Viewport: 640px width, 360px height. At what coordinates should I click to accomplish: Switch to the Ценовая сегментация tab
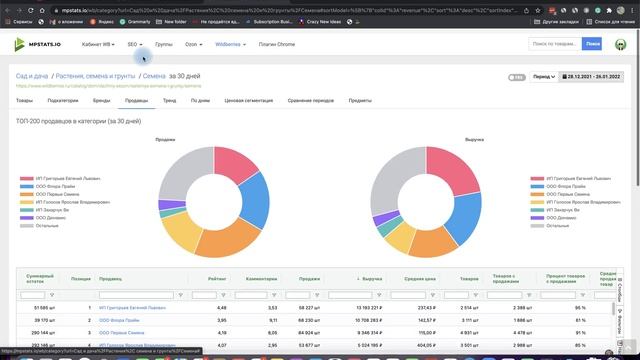pos(249,100)
